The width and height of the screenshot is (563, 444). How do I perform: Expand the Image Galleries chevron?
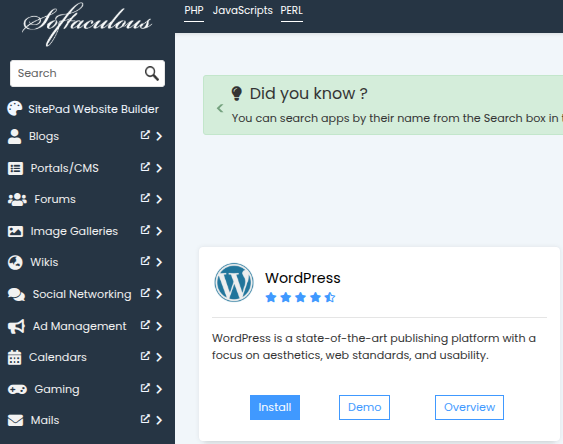[159, 232]
